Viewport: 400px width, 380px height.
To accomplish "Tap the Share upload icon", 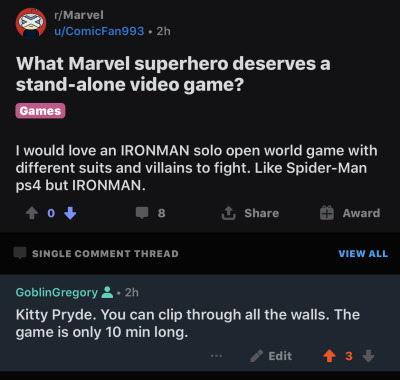I will click(x=228, y=213).
